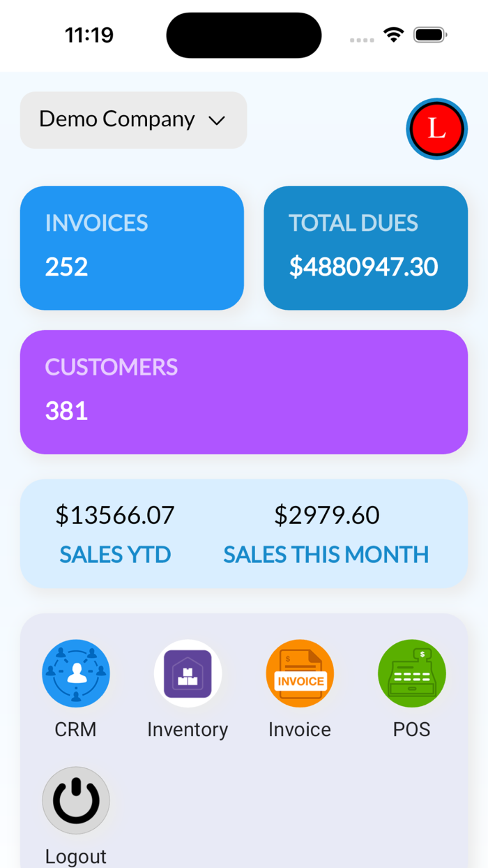Tap the dropdown arrow beside Demo Company
Viewport: 488px width, 868px height.
coord(218,120)
